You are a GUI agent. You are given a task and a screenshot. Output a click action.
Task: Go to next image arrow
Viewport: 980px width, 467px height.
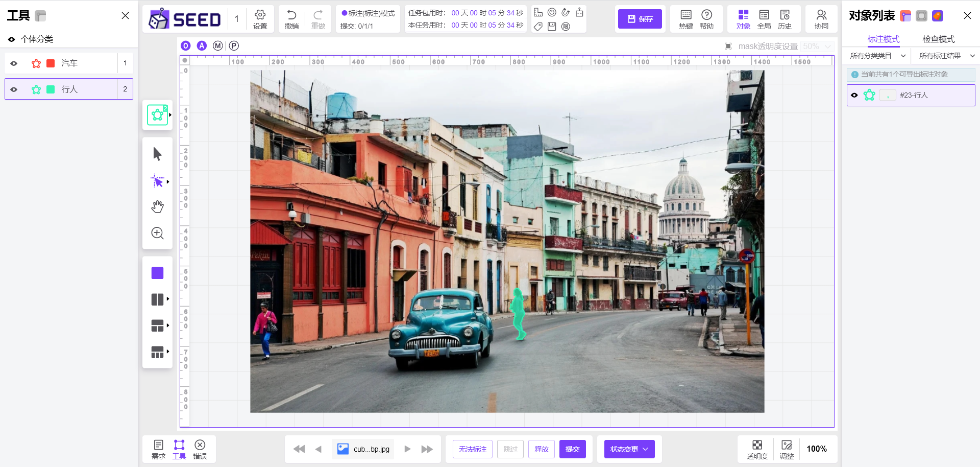pos(407,449)
